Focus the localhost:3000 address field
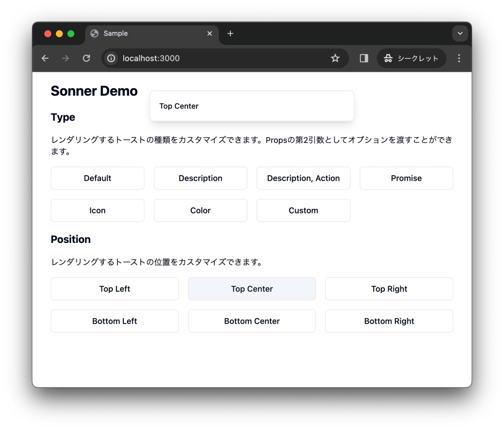 coord(225,58)
